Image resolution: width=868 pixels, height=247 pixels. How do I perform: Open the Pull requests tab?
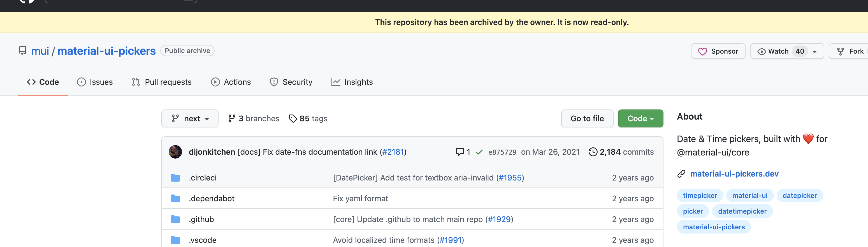pyautogui.click(x=161, y=82)
